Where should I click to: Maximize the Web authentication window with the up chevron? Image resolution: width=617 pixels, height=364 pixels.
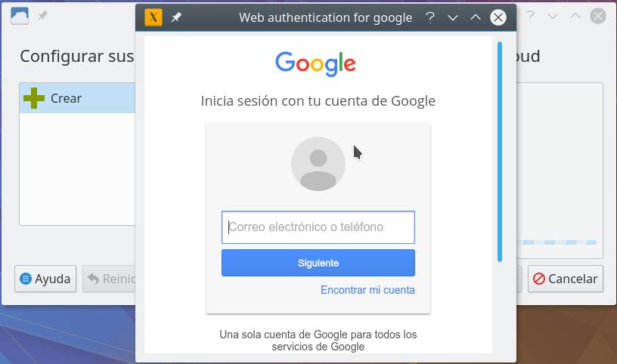coord(476,17)
